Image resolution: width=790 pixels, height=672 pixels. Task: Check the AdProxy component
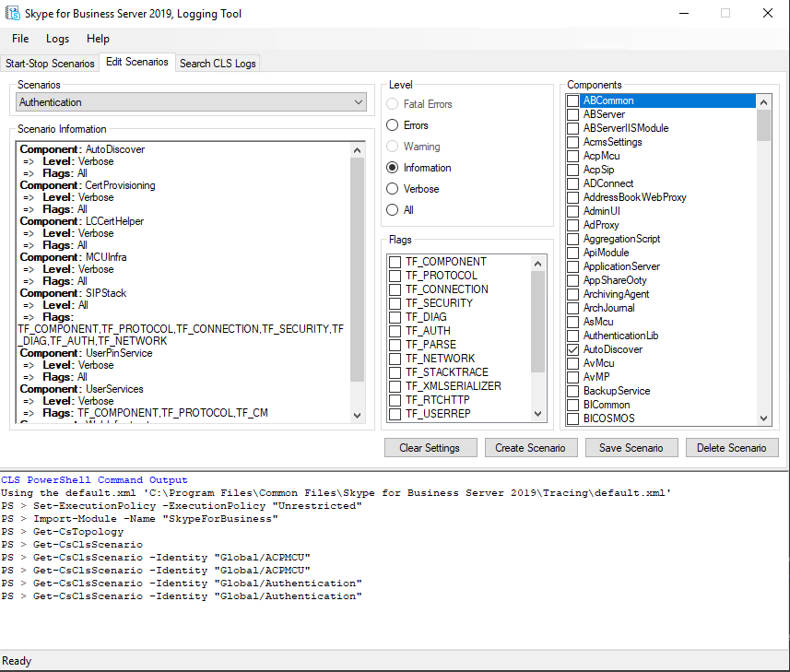572,225
